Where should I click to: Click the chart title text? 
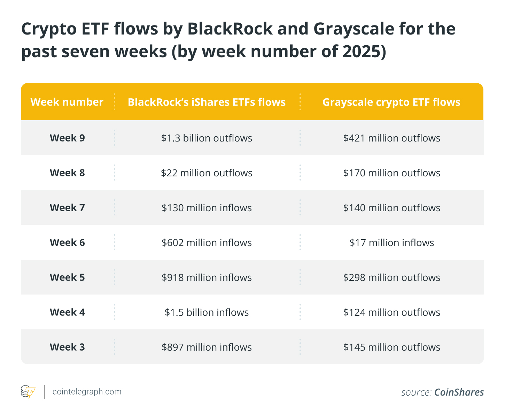238,40
